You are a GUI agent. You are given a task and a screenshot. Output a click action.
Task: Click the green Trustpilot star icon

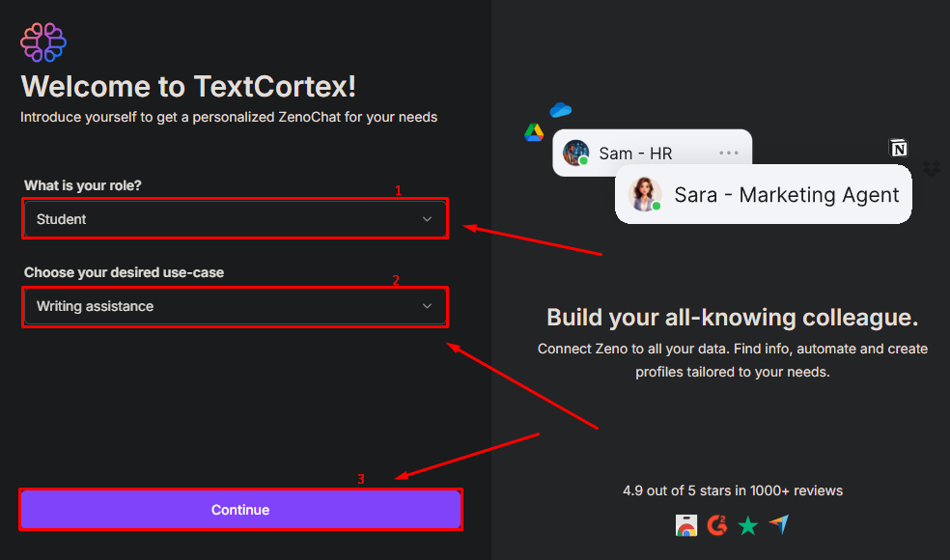click(747, 525)
